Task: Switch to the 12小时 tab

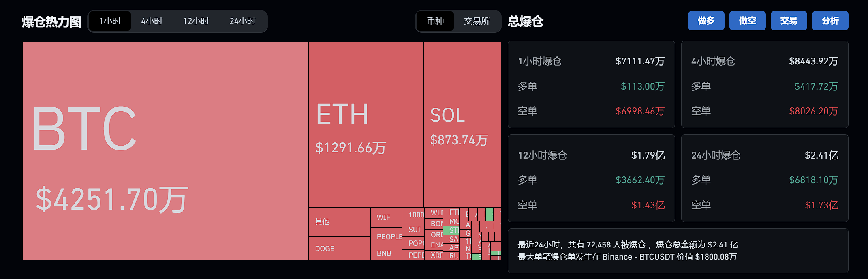Action: (196, 21)
